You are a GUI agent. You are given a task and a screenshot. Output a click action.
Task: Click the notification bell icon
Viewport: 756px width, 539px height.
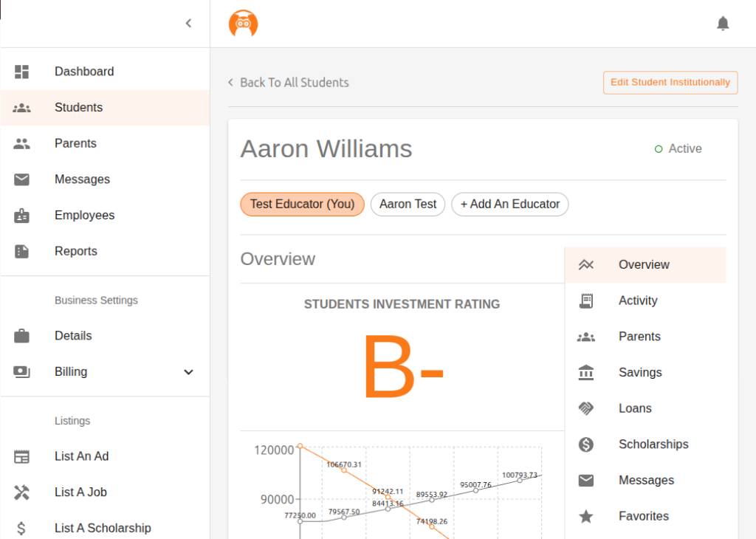click(723, 24)
